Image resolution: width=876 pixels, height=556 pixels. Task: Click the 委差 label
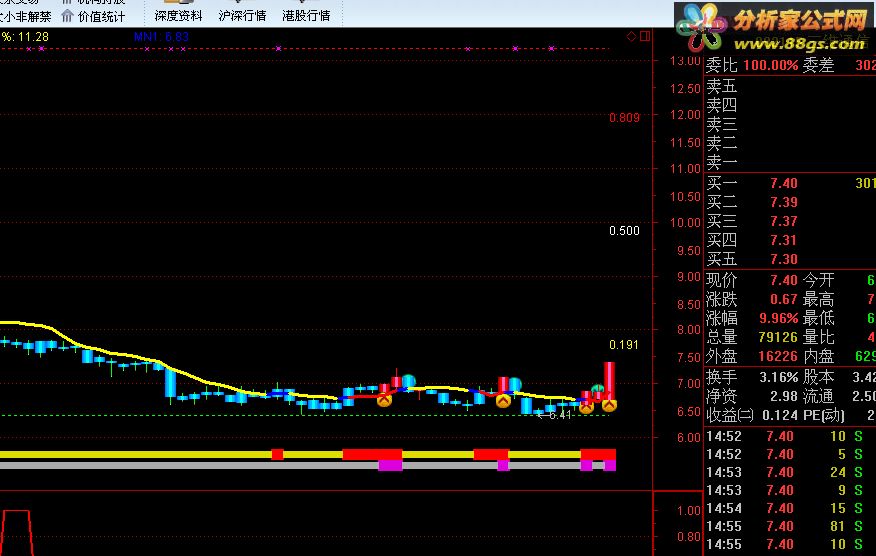[818, 65]
